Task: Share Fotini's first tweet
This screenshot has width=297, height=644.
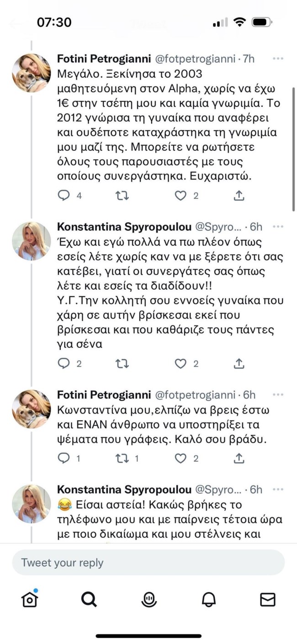Action: click(x=239, y=196)
